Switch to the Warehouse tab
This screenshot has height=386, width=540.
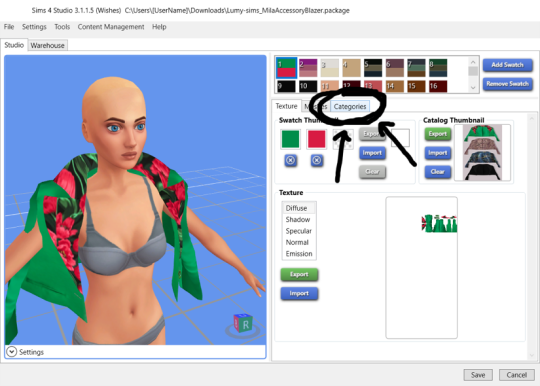[x=48, y=45]
